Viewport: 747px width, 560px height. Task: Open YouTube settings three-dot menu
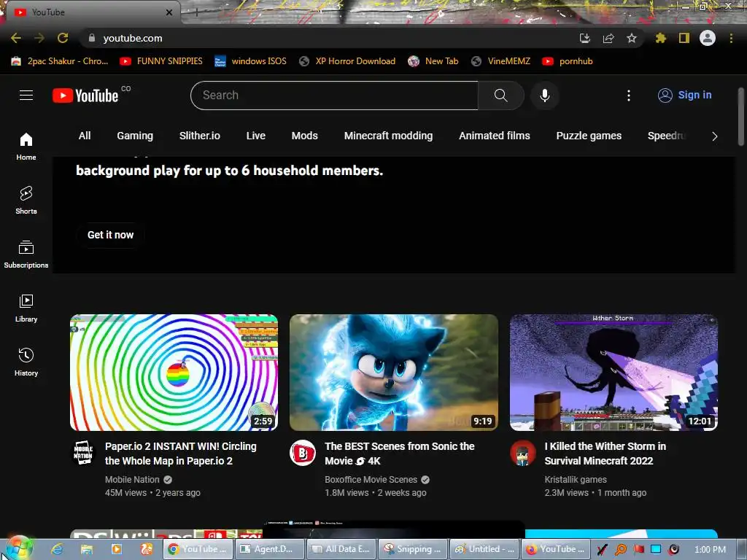point(628,96)
